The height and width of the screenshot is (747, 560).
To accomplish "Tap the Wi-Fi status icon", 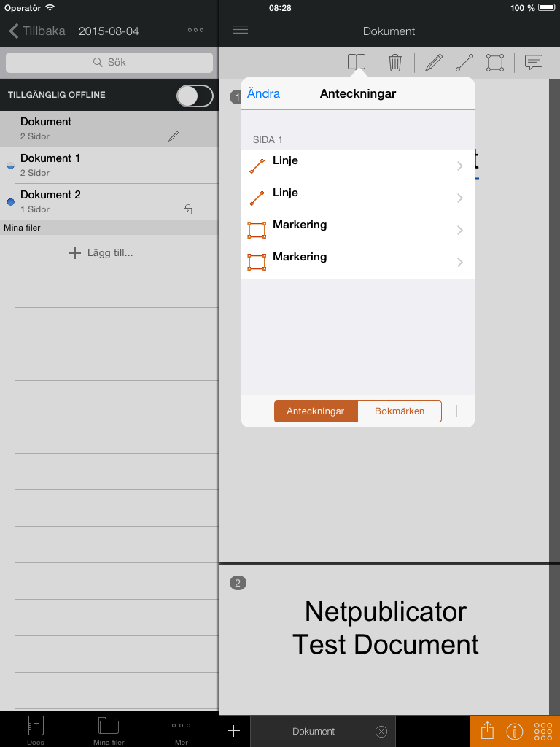I will pyautogui.click(x=50, y=8).
